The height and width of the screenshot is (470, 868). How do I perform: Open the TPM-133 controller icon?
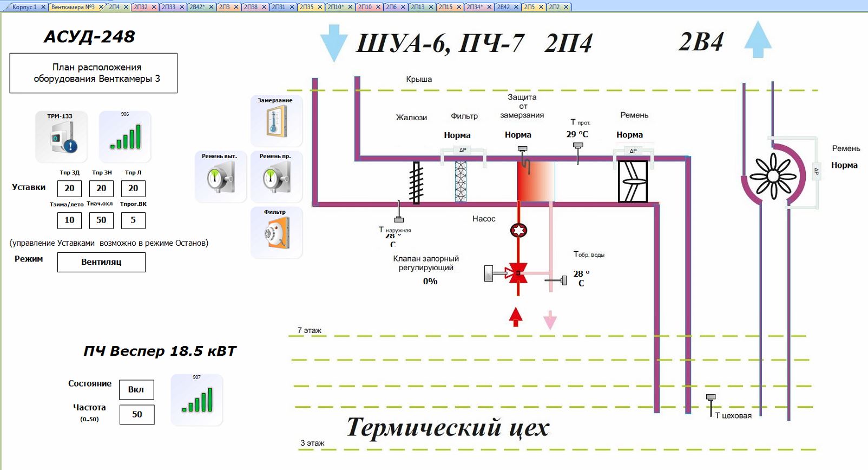61,137
